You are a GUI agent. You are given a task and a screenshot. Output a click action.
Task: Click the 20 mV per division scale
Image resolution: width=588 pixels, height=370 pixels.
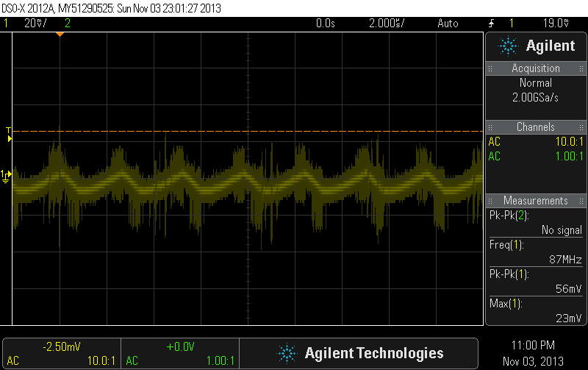[35, 24]
